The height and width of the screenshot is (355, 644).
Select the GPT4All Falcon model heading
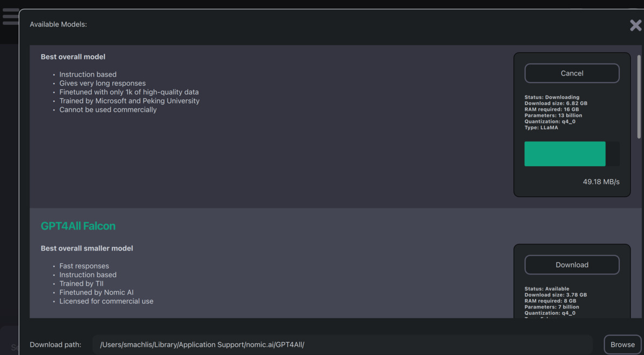tap(78, 226)
